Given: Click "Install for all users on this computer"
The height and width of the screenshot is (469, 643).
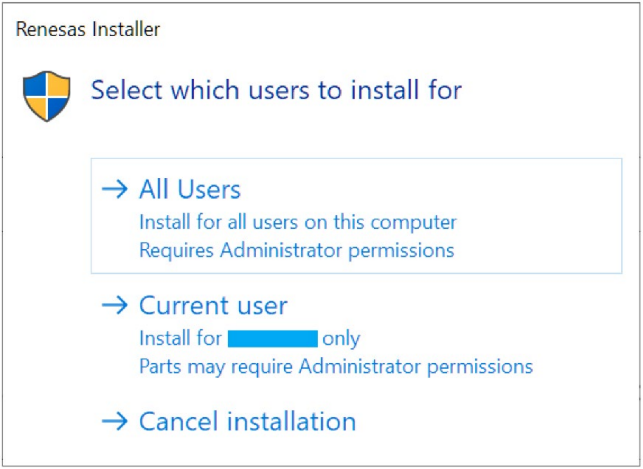Looking at the screenshot, I should pos(297,221).
